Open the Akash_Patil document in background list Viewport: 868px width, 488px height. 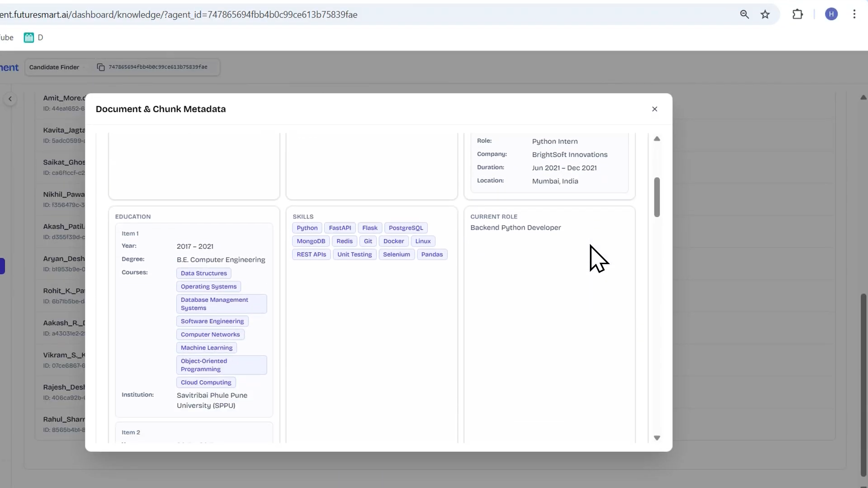[64, 227]
